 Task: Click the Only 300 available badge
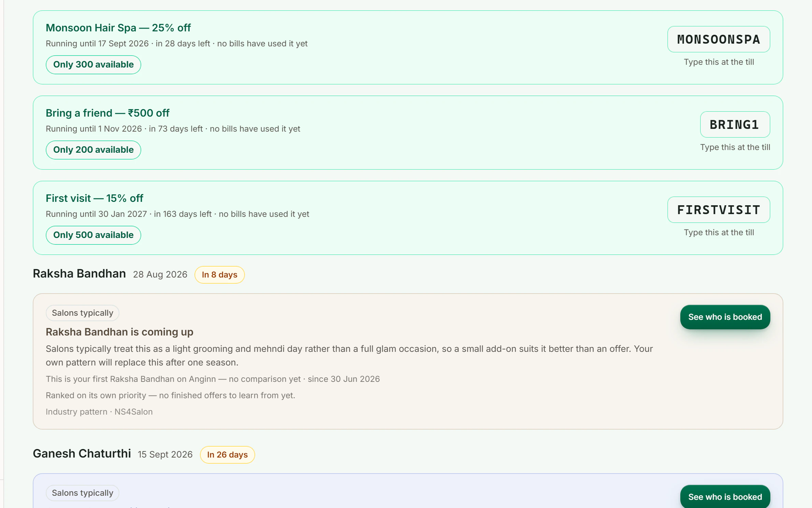[93, 64]
